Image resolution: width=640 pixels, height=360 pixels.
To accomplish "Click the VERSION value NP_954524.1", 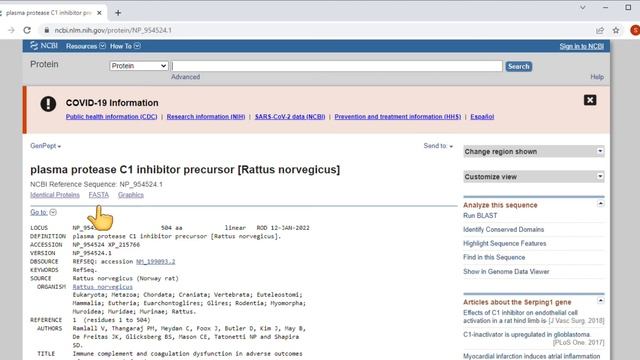I will coord(92,253).
